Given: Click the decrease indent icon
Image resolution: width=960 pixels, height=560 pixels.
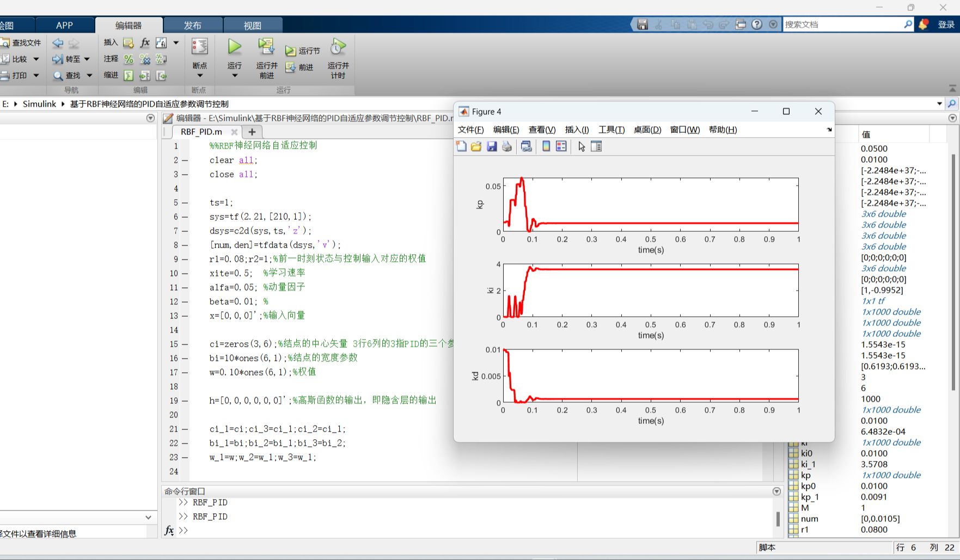Looking at the screenshot, I should click(161, 76).
